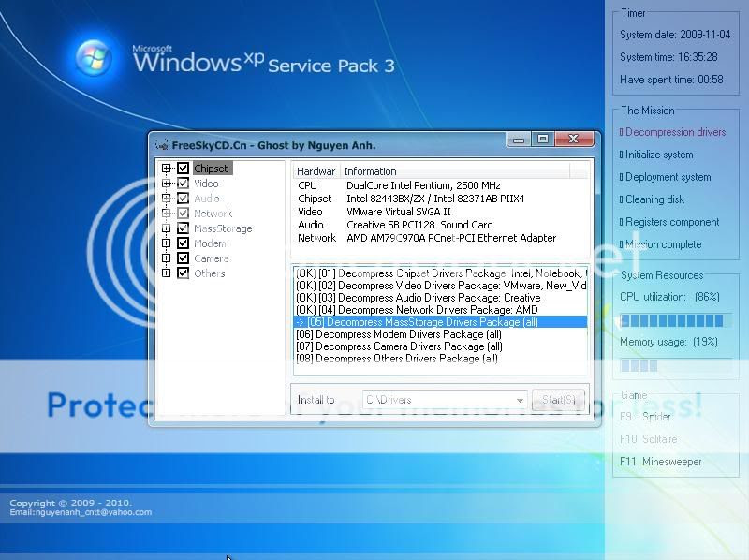
Task: Uncheck the Camera checkbox
Action: point(183,258)
